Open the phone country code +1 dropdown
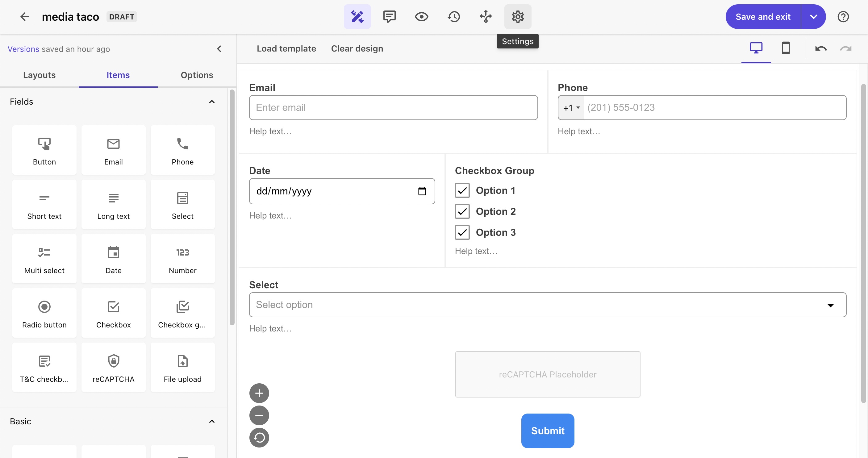 point(571,107)
